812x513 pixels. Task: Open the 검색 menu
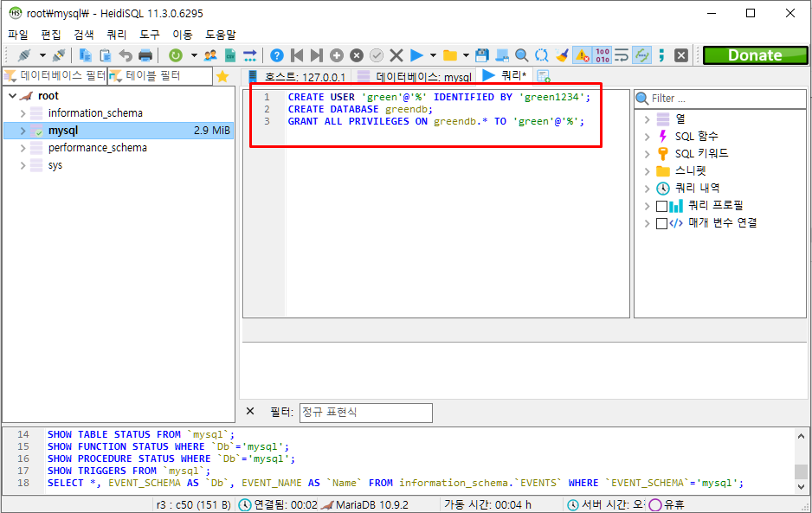83,35
